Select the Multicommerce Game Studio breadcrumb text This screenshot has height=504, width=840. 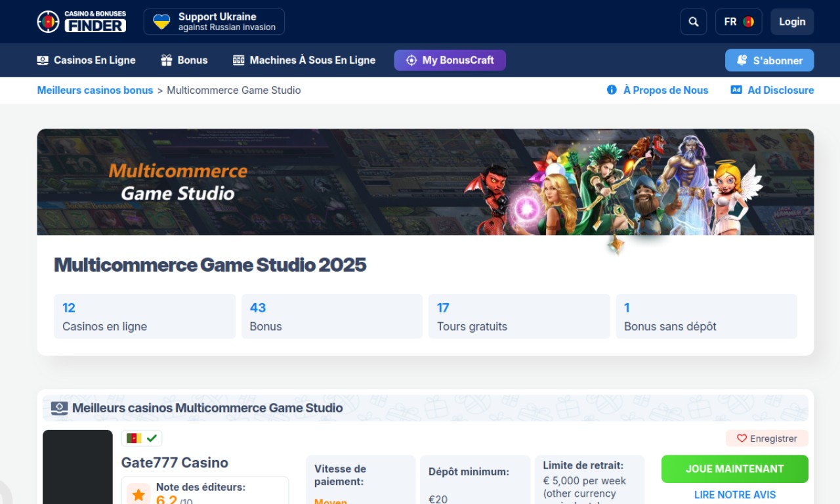(234, 91)
